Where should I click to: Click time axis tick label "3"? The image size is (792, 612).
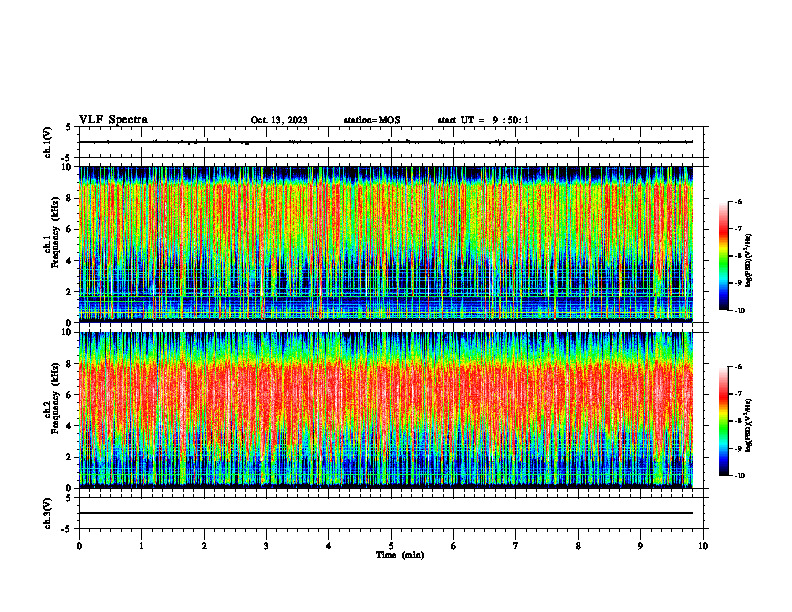[266, 546]
